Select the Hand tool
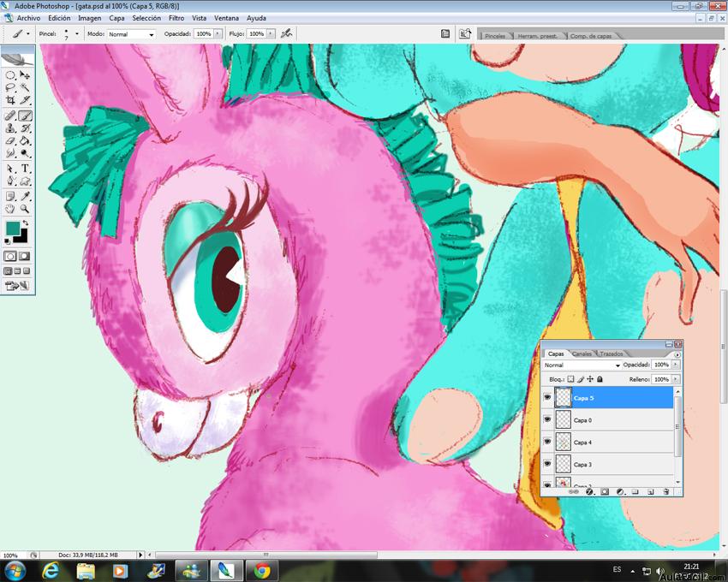728x582 pixels. coord(10,209)
